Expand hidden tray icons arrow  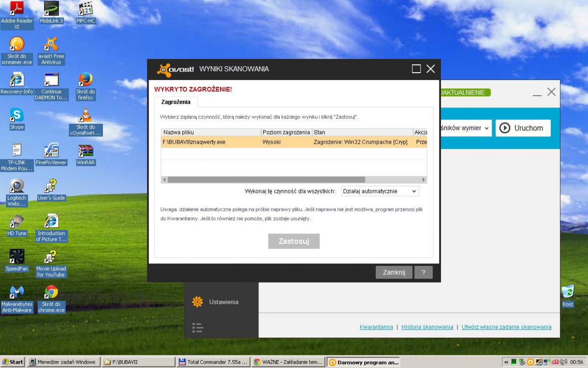pos(506,362)
